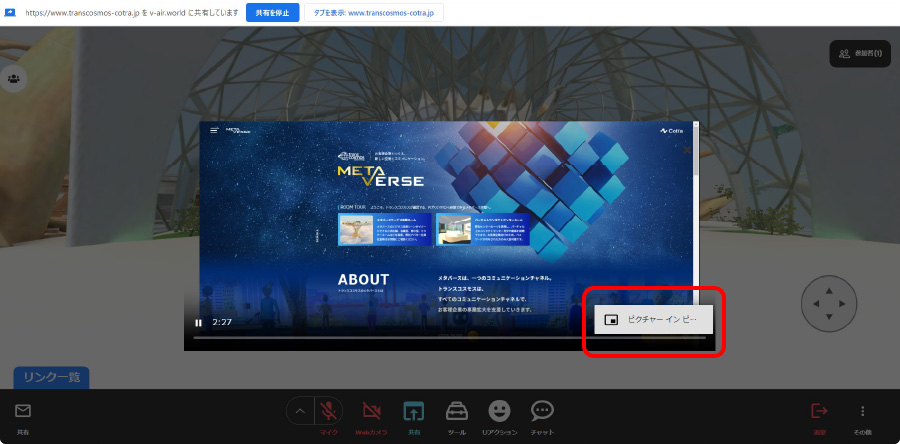
Task: Click the METAVERSE title logo
Action: click(x=381, y=176)
